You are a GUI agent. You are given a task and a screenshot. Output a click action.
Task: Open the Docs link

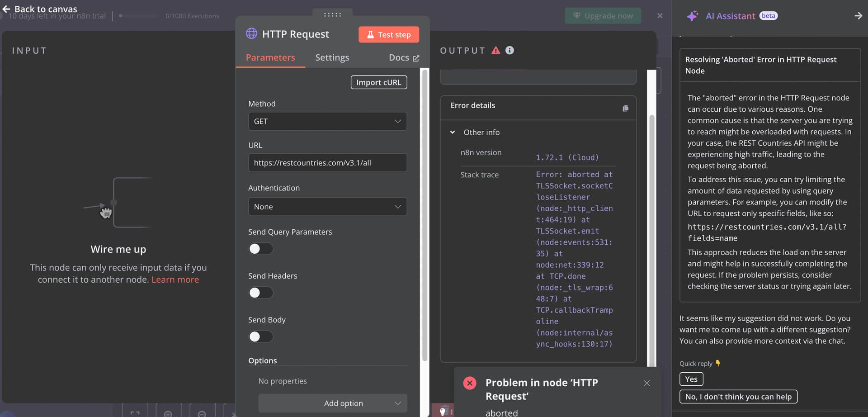(404, 57)
